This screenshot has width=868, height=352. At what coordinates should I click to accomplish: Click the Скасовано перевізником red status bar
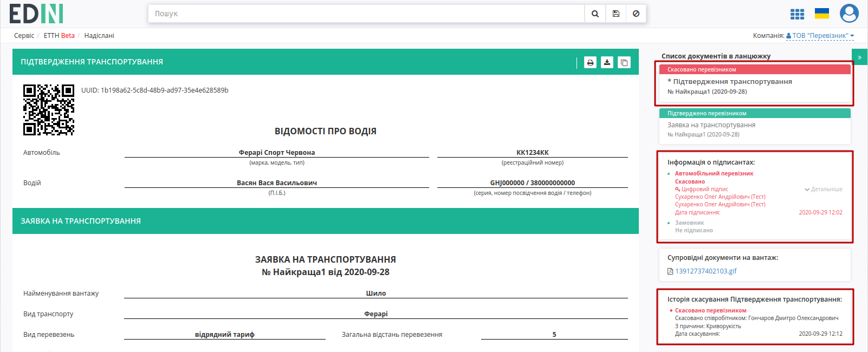tap(755, 69)
